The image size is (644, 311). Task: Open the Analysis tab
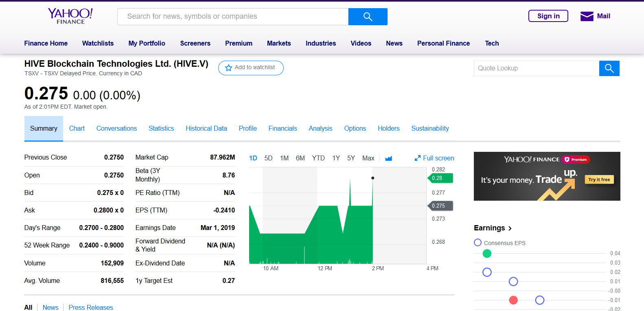click(x=321, y=129)
